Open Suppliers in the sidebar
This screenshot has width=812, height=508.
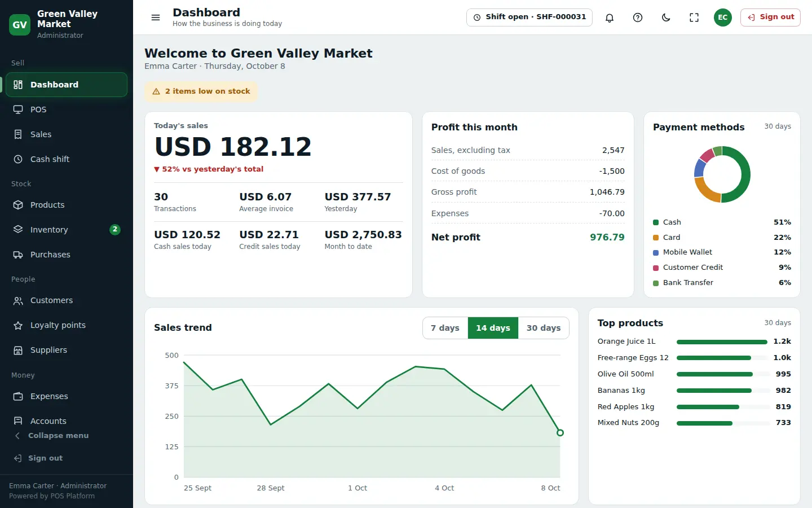pos(66,350)
